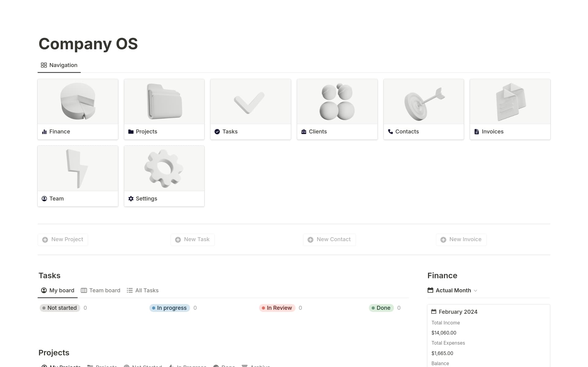The width and height of the screenshot is (588, 367).
Task: Click the New Project button
Action: tap(62, 239)
